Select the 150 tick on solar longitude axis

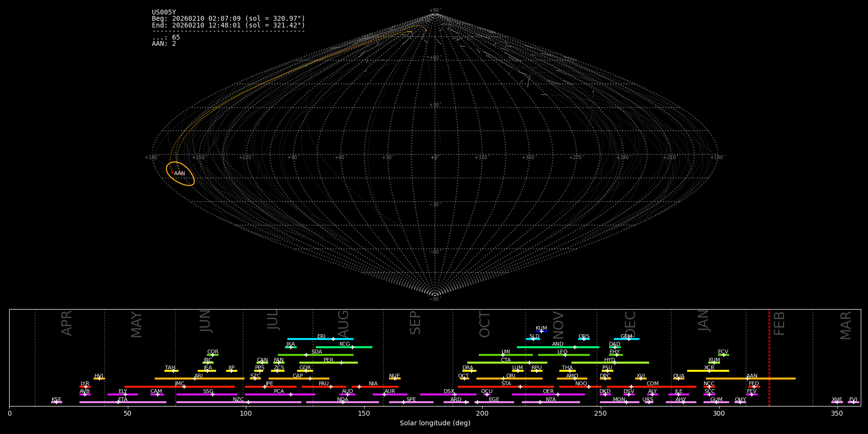[364, 413]
